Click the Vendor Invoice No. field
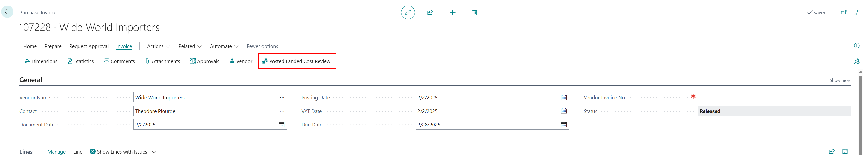Viewport: 868px width, 155px height. click(774, 97)
